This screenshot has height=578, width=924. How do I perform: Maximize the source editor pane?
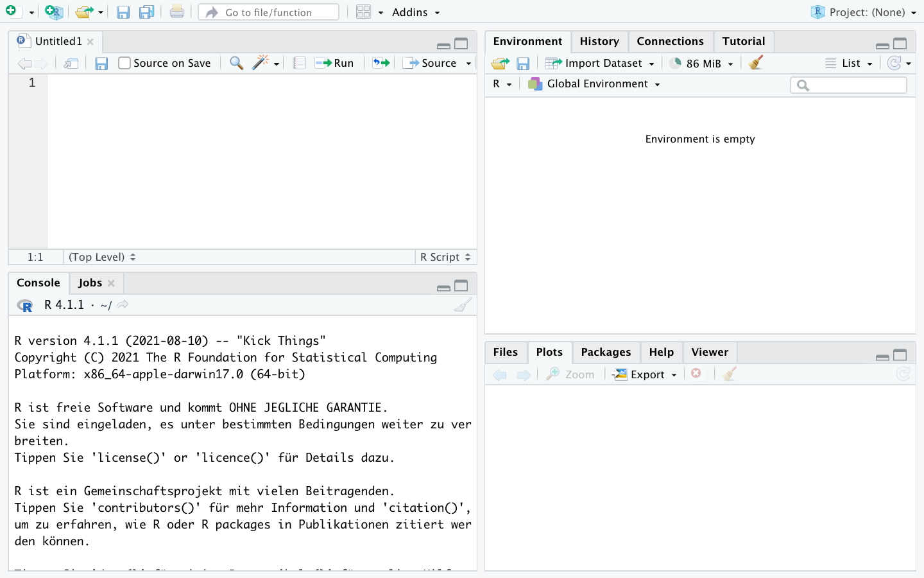coord(461,44)
